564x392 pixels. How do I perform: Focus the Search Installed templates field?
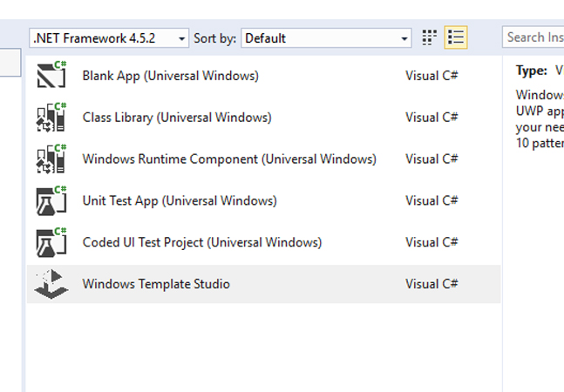tap(533, 37)
